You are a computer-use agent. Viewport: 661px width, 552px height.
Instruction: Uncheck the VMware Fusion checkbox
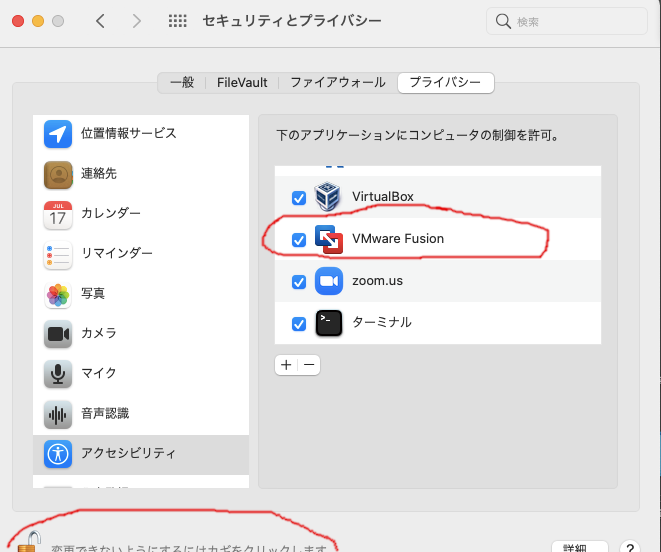pyautogui.click(x=299, y=240)
